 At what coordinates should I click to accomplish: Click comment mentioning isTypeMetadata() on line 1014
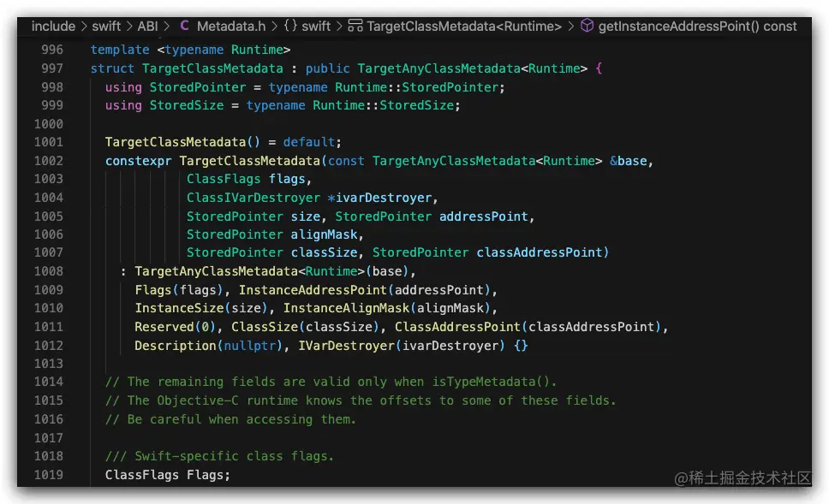click(331, 382)
